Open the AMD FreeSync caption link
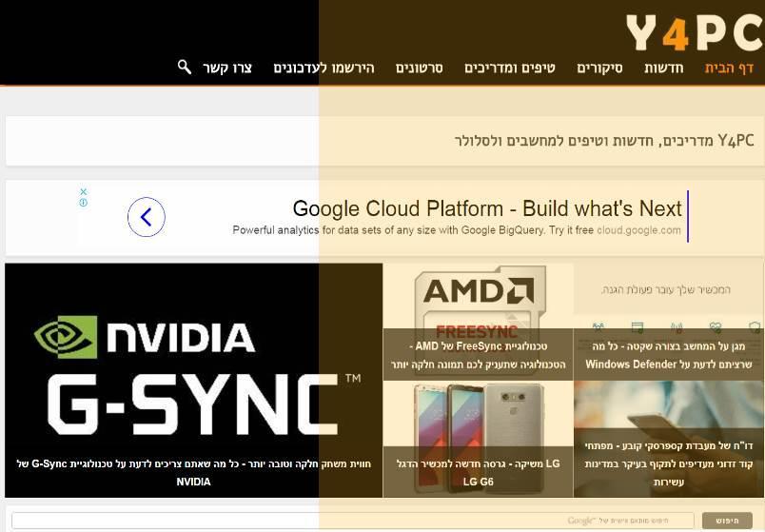This screenshot has width=765, height=532. (479, 355)
